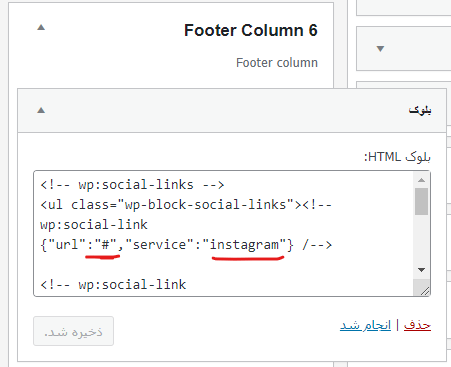The width and height of the screenshot is (451, 367).
Task: Click the last wp:social-link line
Action: tap(113, 285)
